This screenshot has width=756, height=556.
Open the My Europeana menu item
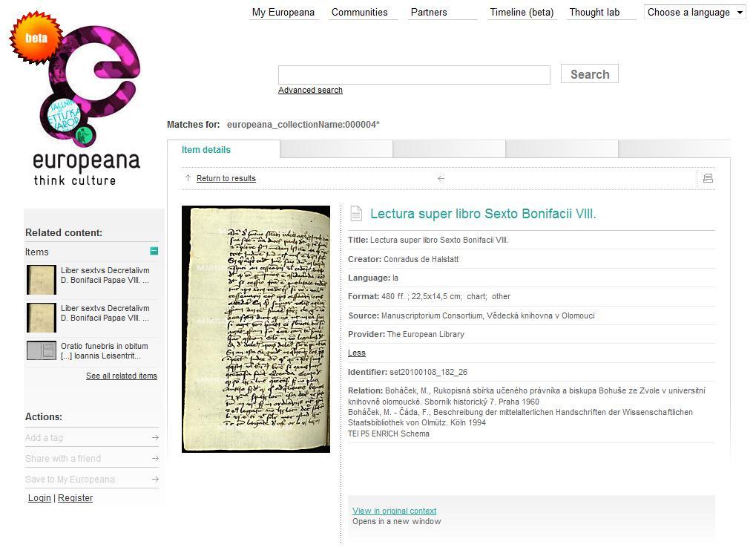(283, 13)
